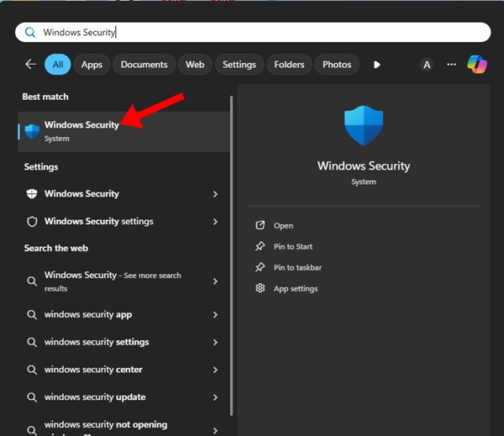Expand chevron for 'windows security center'
The image size is (504, 436).
215,370
